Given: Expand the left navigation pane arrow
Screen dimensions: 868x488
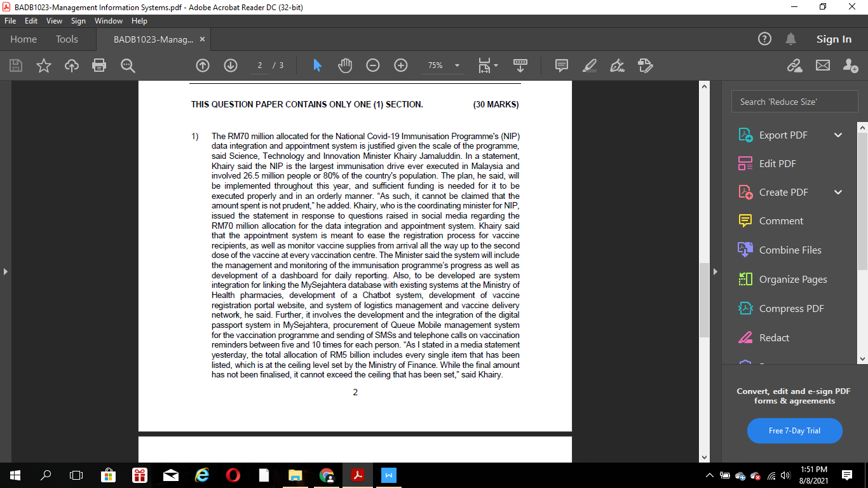Looking at the screenshot, I should pos(6,271).
